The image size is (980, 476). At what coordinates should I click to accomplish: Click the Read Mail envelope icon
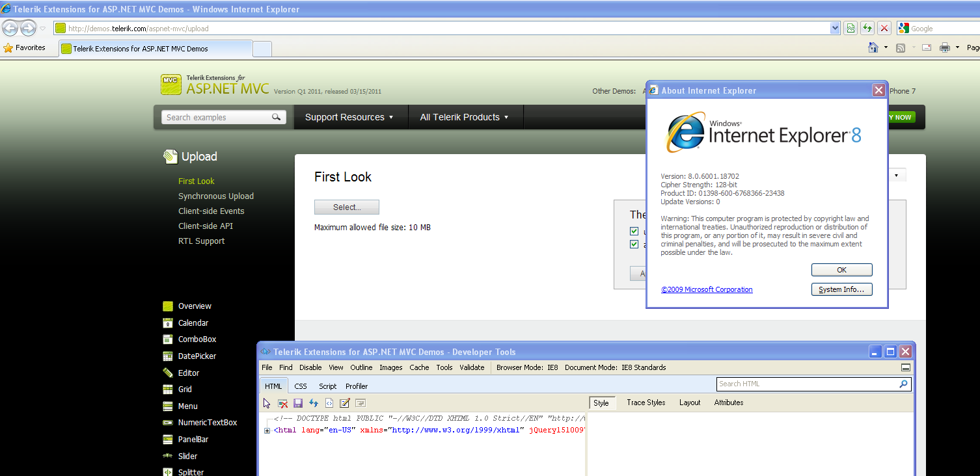(x=927, y=47)
